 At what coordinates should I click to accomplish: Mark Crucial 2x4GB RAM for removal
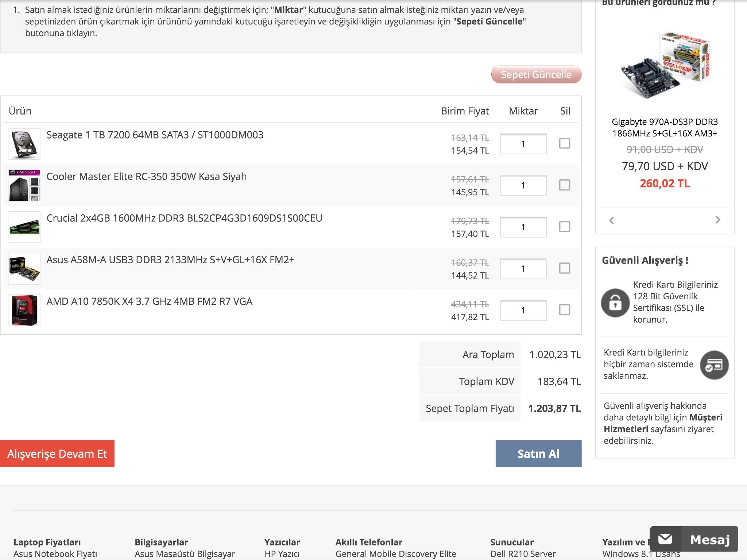[x=564, y=226]
